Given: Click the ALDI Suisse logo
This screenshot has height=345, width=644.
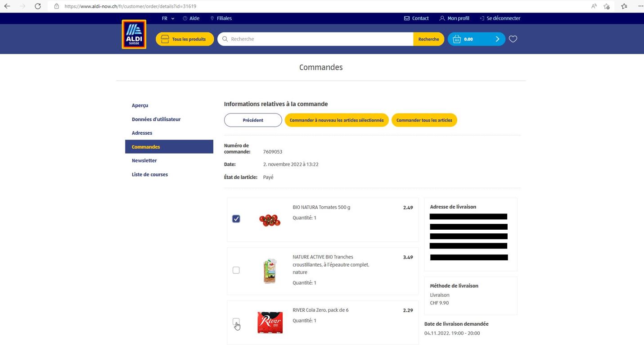Looking at the screenshot, I should click(134, 34).
